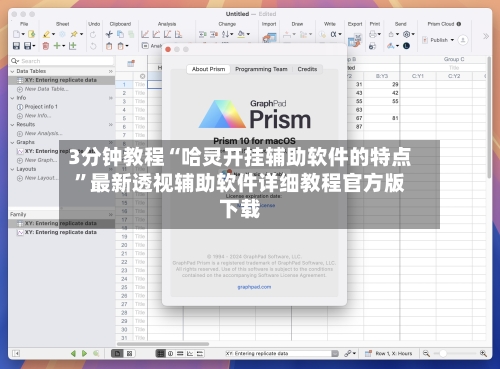Viewport: 500px width, 369px height.
Task: Save the project with the floppy disk icon
Action: (x=16, y=46)
